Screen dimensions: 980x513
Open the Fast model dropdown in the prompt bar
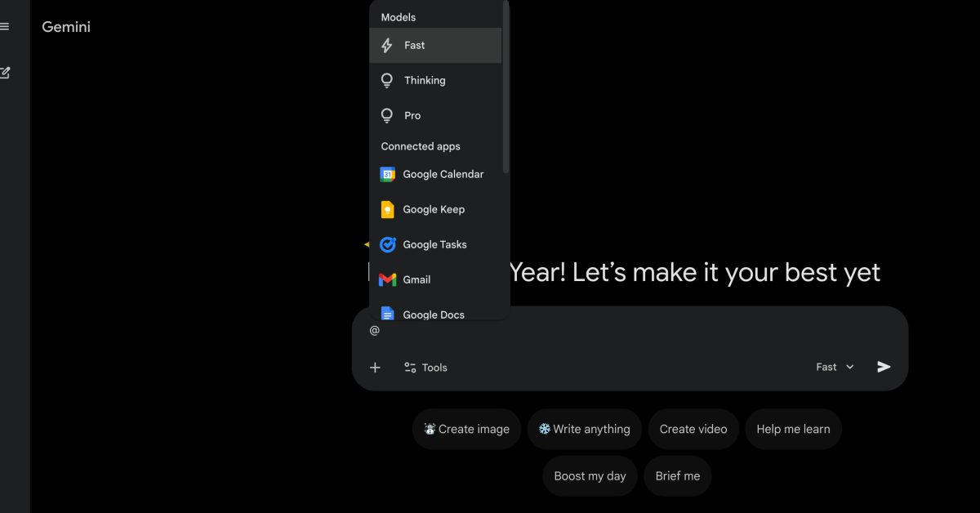tap(834, 367)
